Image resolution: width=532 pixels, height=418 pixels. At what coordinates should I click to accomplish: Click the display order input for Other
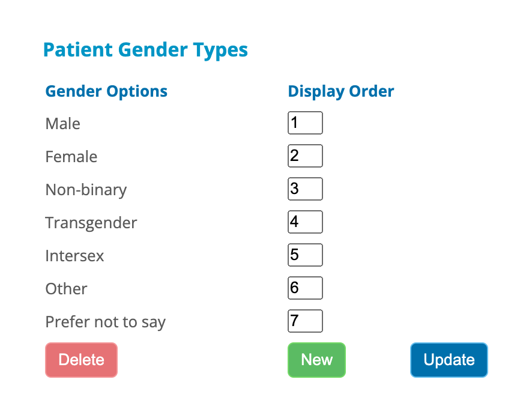pyautogui.click(x=305, y=288)
